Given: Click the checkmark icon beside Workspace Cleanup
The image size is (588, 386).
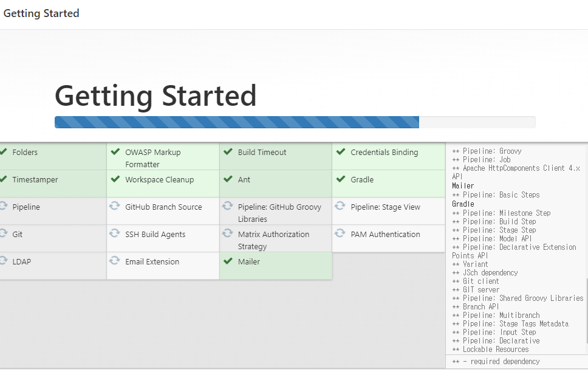Looking at the screenshot, I should [x=115, y=179].
